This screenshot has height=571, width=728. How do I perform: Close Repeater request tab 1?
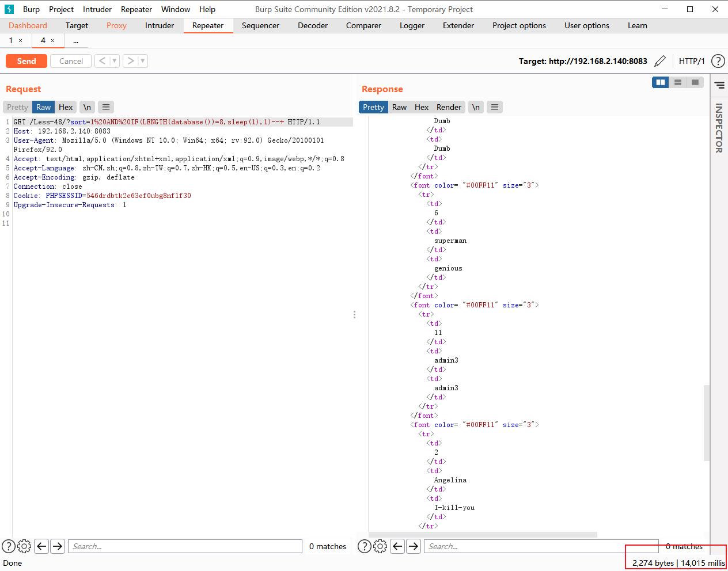point(21,40)
